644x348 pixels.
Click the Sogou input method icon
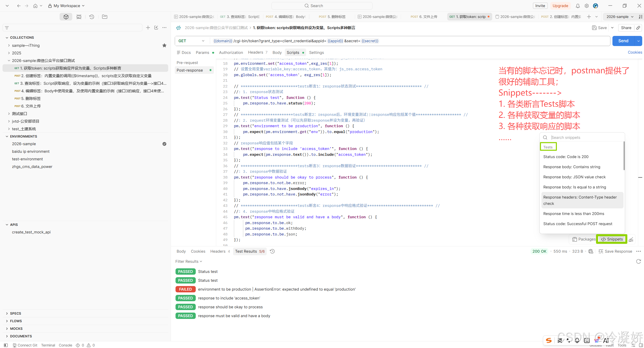(549, 340)
